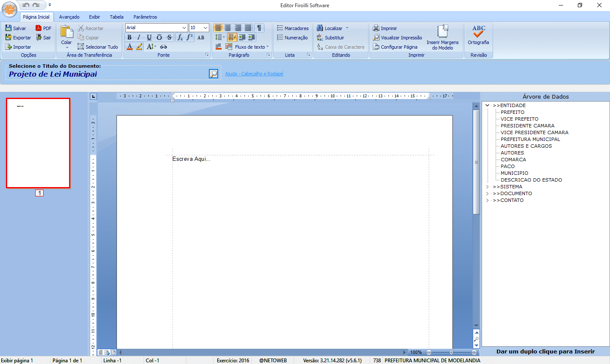Screen dimensions: 610x364
Task: Expand the >>SISTEMA tree node
Action: [x=487, y=187]
